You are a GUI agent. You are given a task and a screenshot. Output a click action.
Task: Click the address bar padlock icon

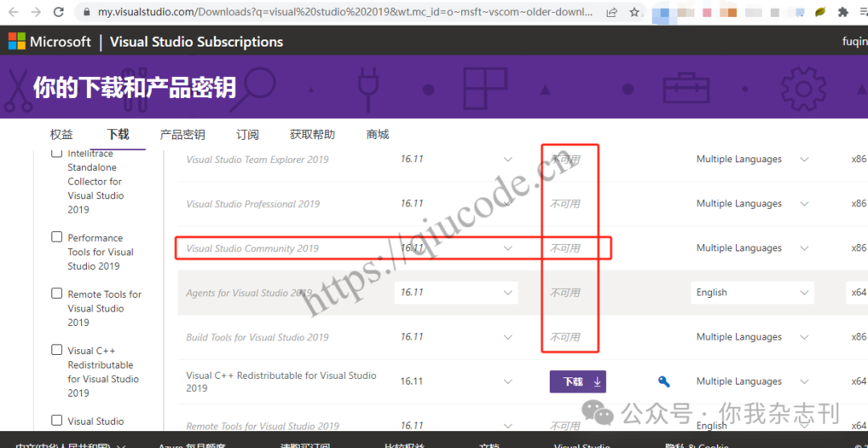coord(86,11)
